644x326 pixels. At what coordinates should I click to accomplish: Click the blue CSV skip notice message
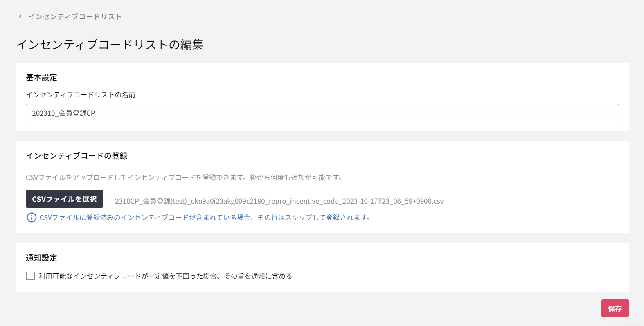point(205,218)
